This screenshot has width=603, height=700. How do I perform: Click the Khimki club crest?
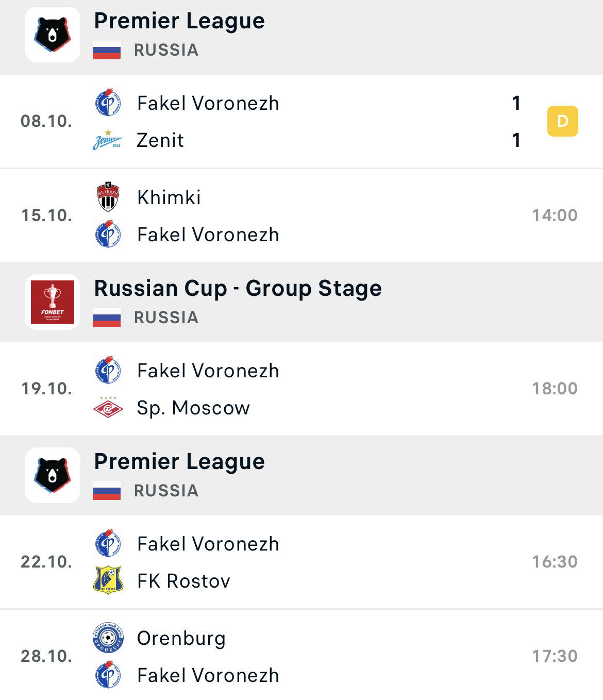108,197
